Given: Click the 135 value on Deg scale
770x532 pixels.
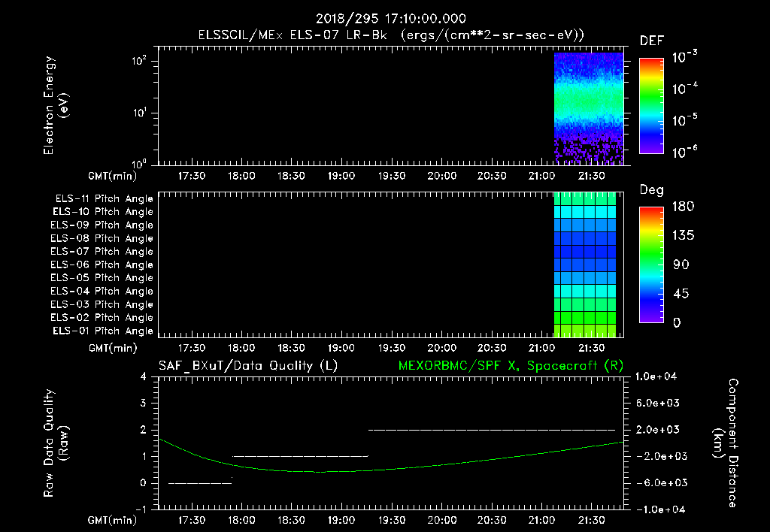Looking at the screenshot, I should (x=683, y=236).
